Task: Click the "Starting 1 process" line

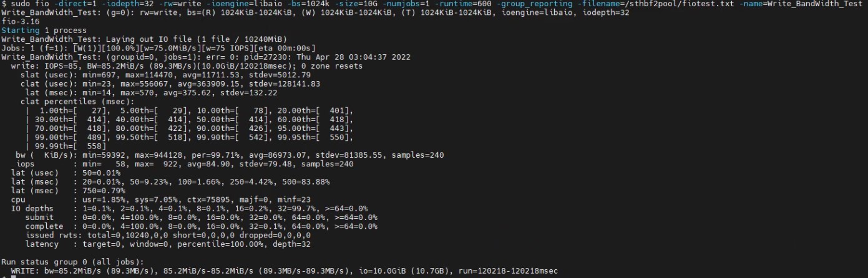Action: pos(44,30)
